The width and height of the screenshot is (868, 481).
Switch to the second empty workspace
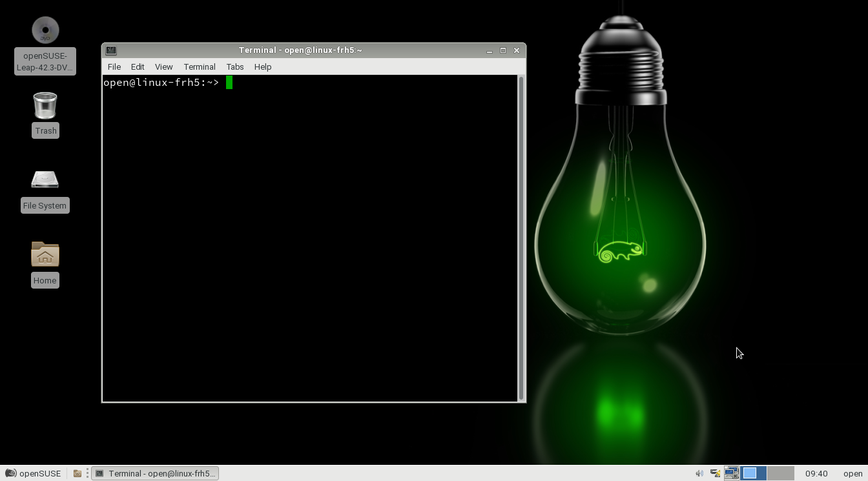[x=780, y=473]
